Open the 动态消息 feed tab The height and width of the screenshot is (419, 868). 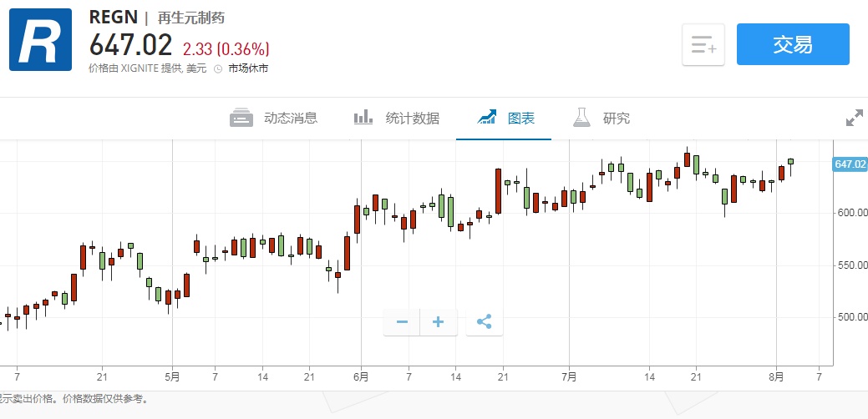(x=274, y=118)
